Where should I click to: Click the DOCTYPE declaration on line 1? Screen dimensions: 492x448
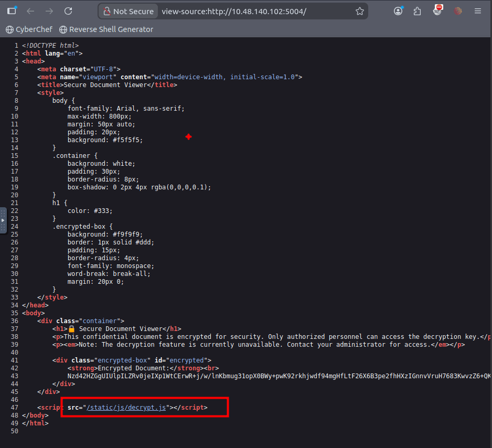[50, 46]
